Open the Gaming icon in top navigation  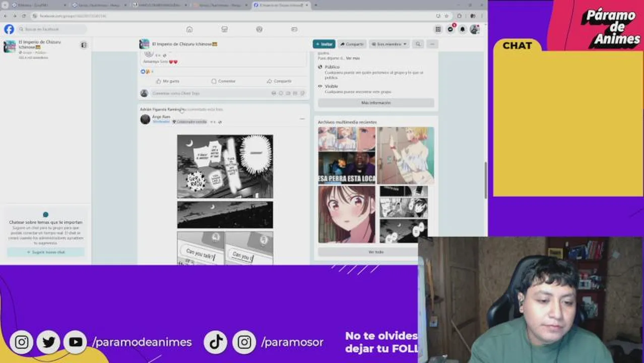[294, 29]
